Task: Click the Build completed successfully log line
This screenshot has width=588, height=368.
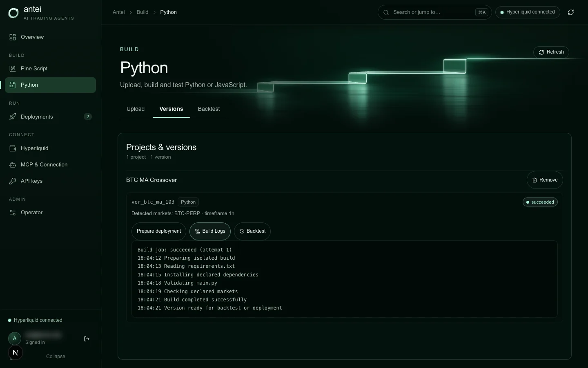Action: [192, 300]
